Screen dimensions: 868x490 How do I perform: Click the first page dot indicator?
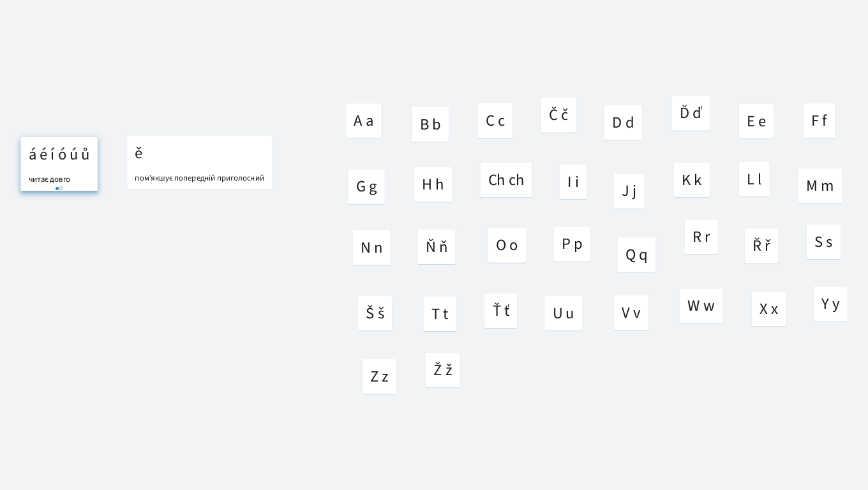tap(57, 188)
